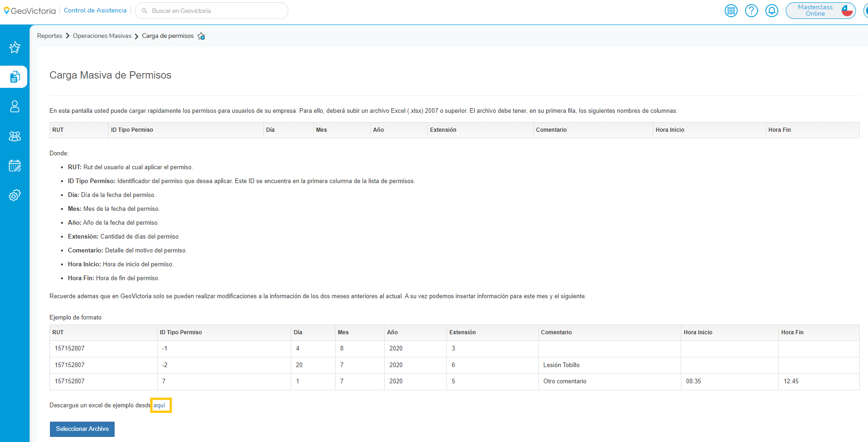
Task: Open the settings gear icon in sidebar
Action: pos(15,196)
